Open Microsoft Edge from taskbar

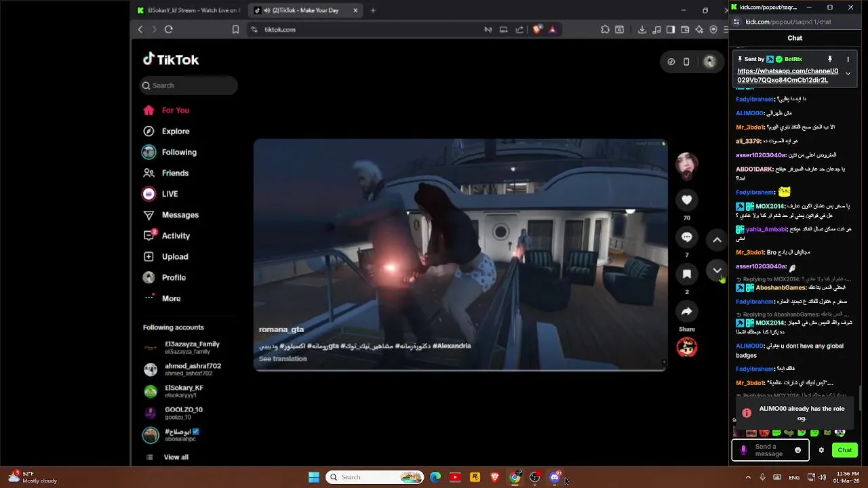click(435, 477)
